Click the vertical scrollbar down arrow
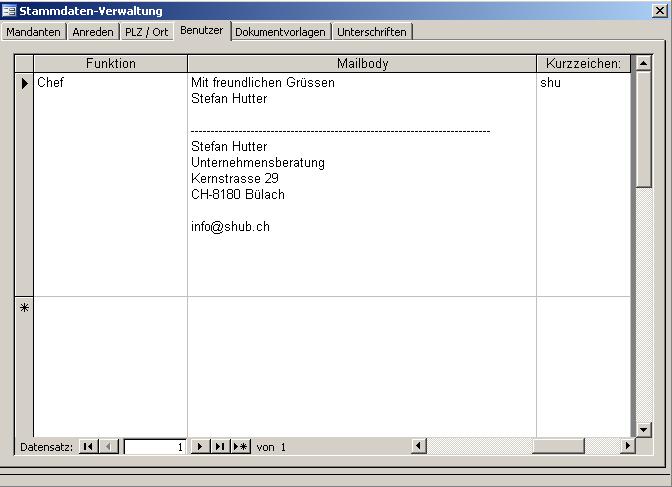 644,430
